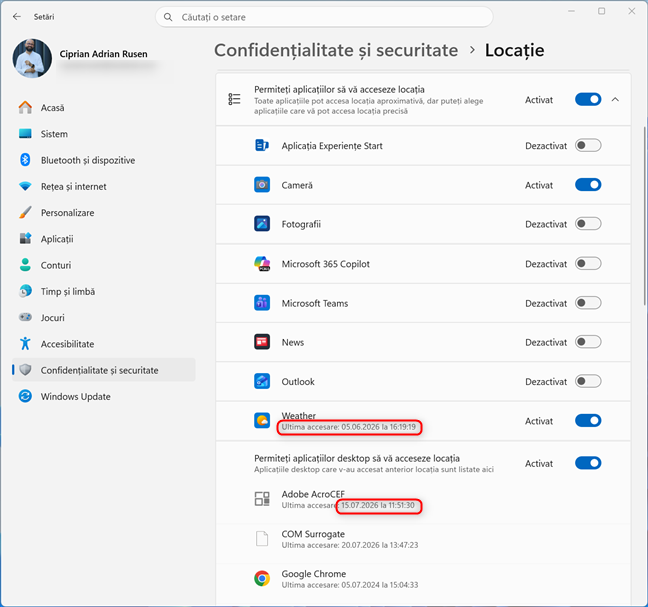
Task: Toggle location access for Microsoft Teams
Action: pyautogui.click(x=588, y=303)
